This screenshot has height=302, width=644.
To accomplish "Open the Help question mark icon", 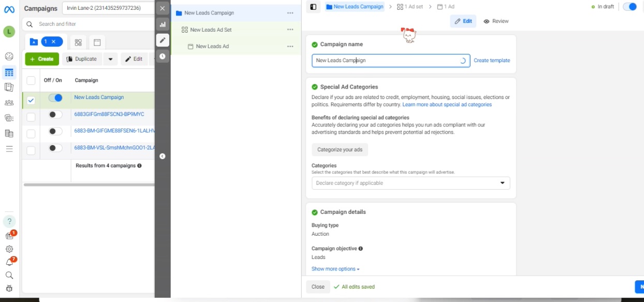I will click(x=9, y=221).
